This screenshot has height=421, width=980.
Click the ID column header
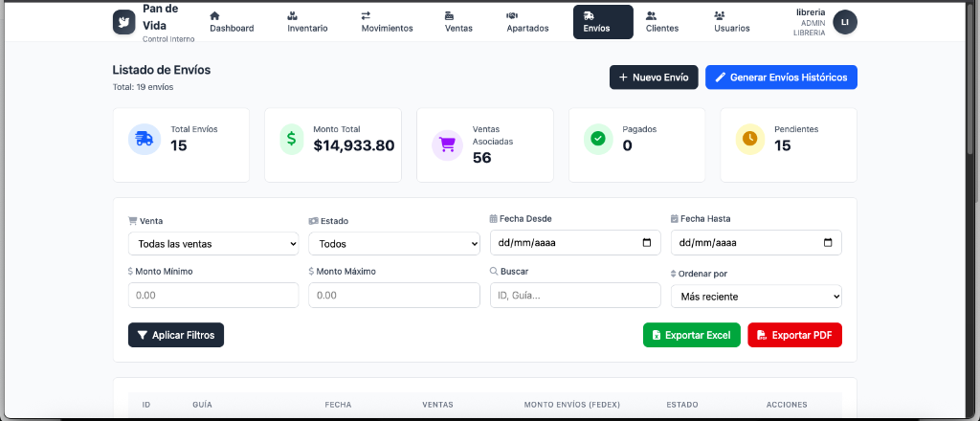tap(146, 405)
